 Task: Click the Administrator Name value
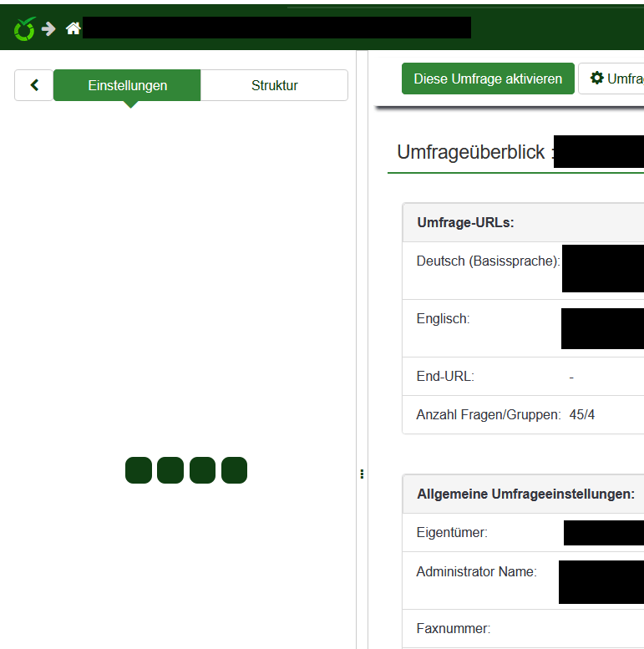click(601, 582)
